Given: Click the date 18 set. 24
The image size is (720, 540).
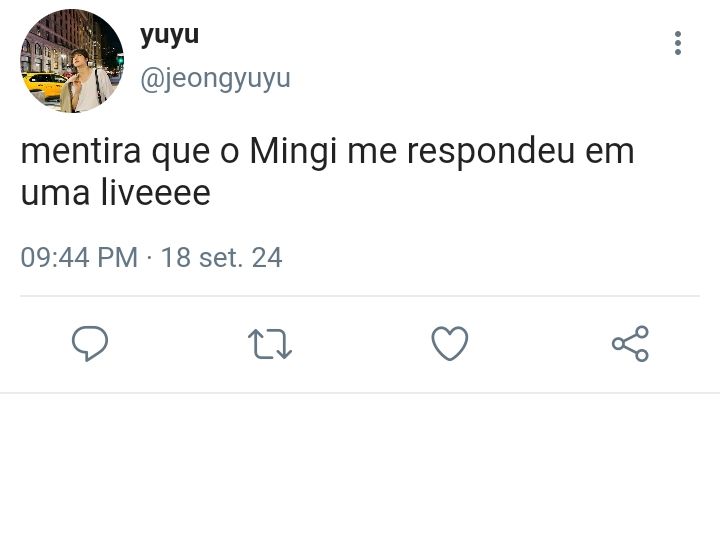Looking at the screenshot, I should click(221, 257).
